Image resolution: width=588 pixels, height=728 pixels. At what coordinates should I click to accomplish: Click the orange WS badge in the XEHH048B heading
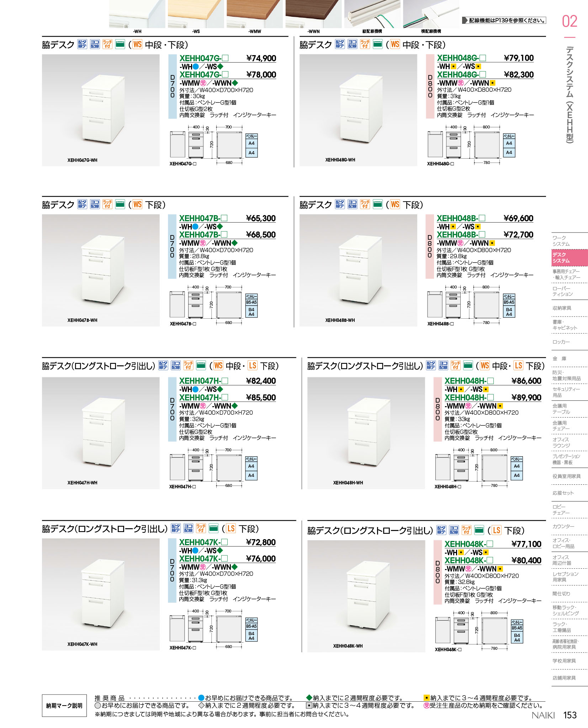(x=395, y=204)
